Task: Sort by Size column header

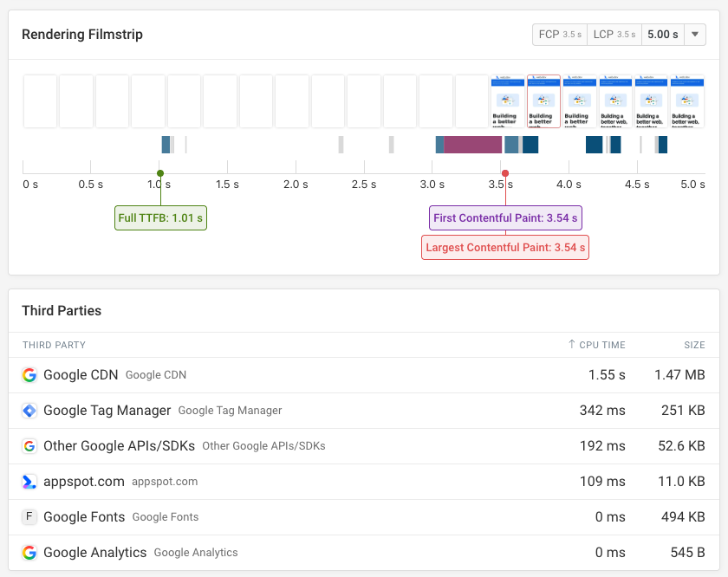Action: pyautogui.click(x=694, y=345)
